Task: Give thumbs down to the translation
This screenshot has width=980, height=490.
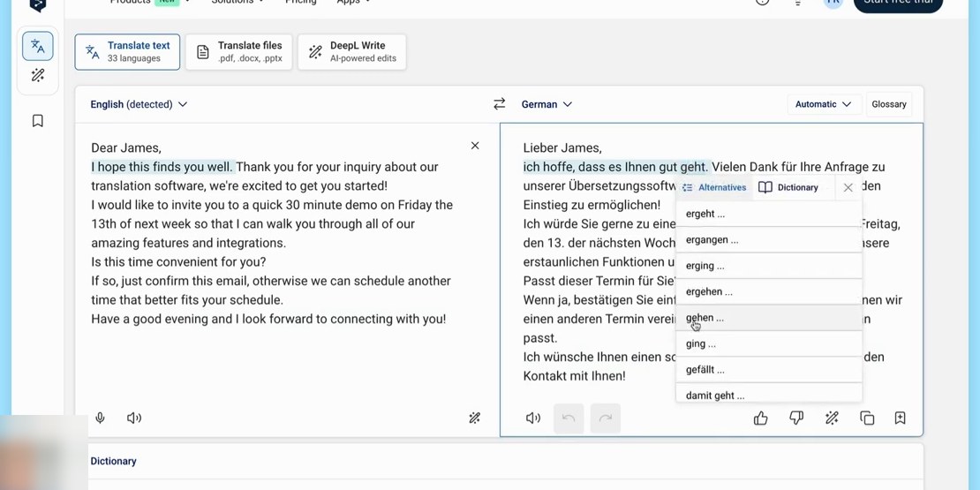Action: click(x=796, y=418)
